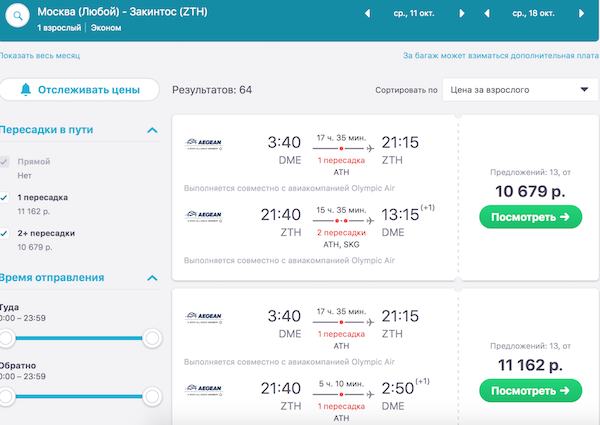The image size is (600, 425).
Task: Click the search magnifier icon
Action: [17, 20]
